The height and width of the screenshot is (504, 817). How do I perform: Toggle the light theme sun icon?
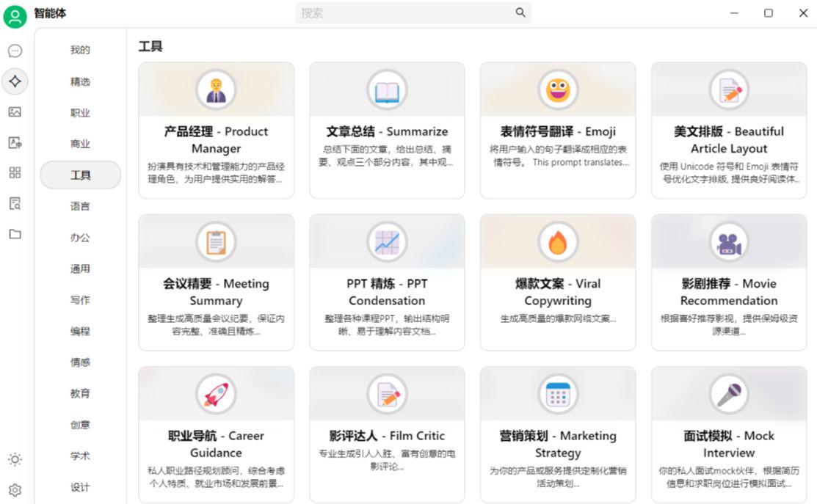[x=15, y=459]
